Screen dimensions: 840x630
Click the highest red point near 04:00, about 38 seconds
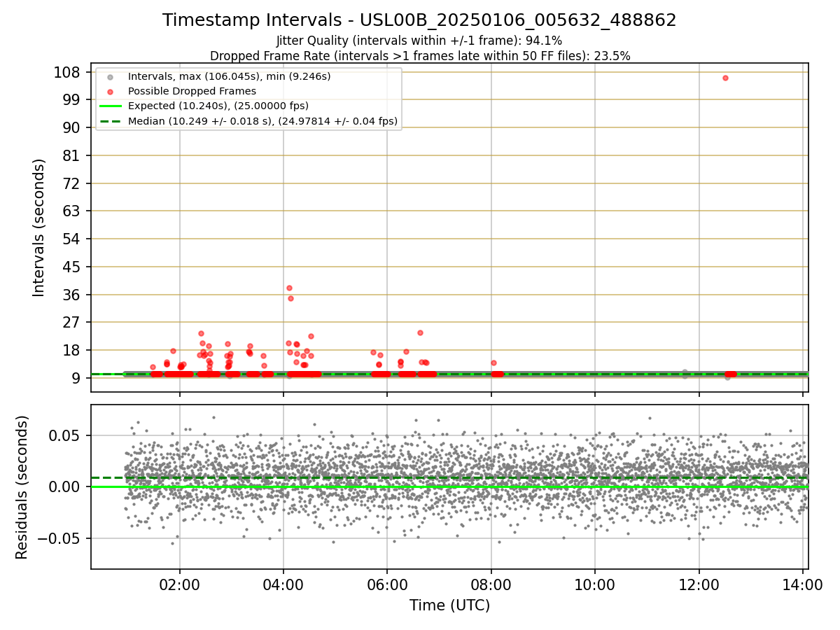[289, 288]
